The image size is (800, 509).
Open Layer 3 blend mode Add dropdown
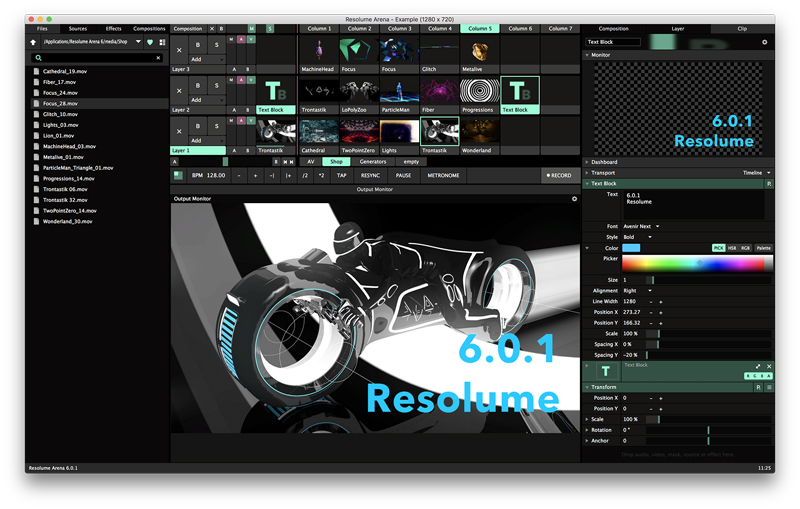coord(207,59)
